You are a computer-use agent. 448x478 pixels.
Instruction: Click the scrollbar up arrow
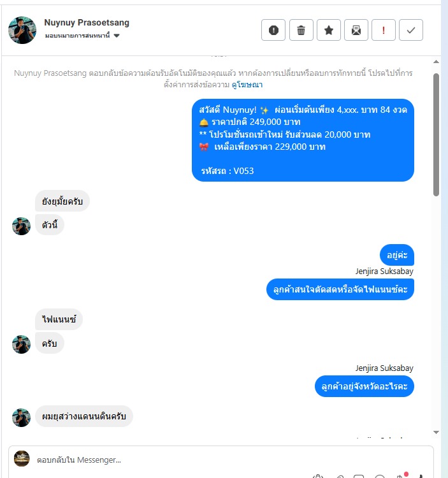pos(436,62)
